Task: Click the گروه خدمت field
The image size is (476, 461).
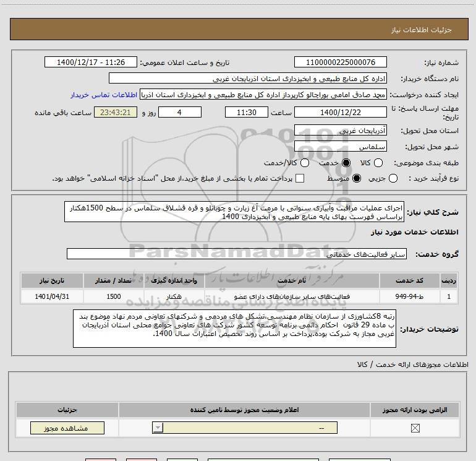Action: pos(237,254)
